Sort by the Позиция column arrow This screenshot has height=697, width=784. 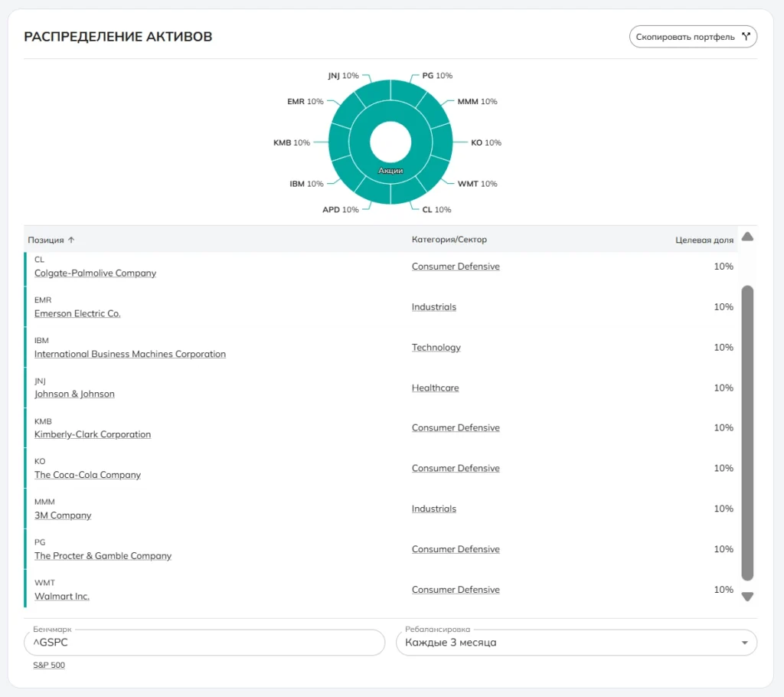(71, 240)
